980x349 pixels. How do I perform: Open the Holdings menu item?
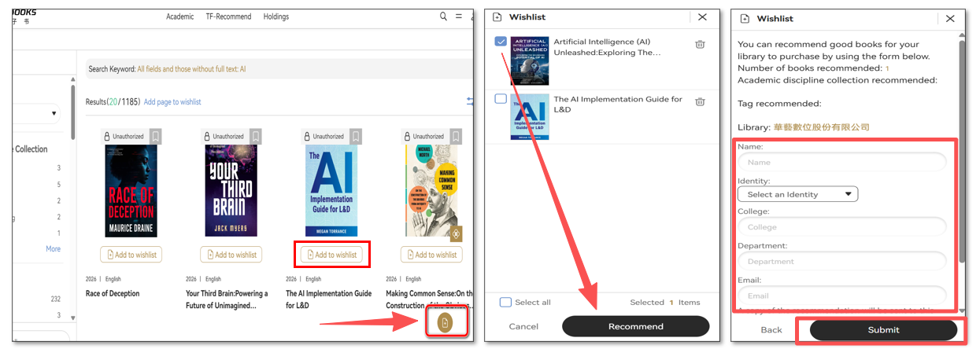(276, 17)
